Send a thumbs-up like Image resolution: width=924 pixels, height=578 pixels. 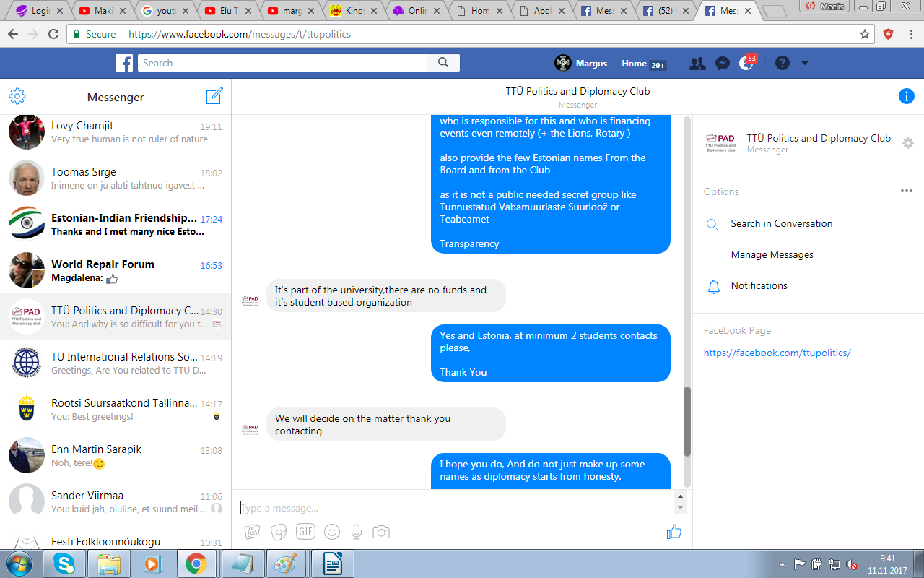pyautogui.click(x=674, y=532)
